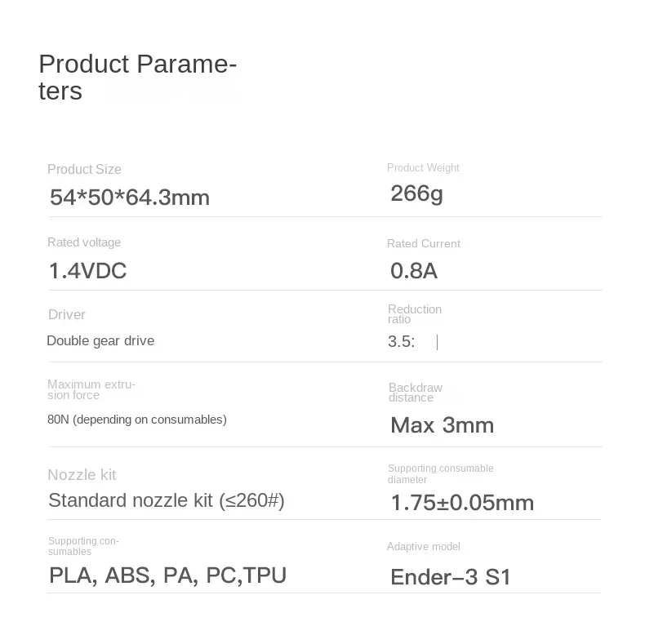
Task: Select the Standard nozzle kit text
Action: (x=167, y=500)
